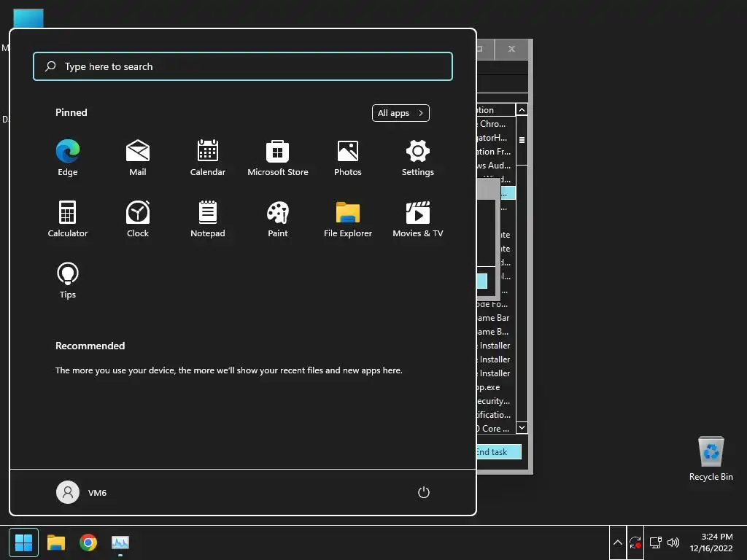Open volume control in tray
Image resolution: width=747 pixels, height=560 pixels.
pyautogui.click(x=673, y=542)
